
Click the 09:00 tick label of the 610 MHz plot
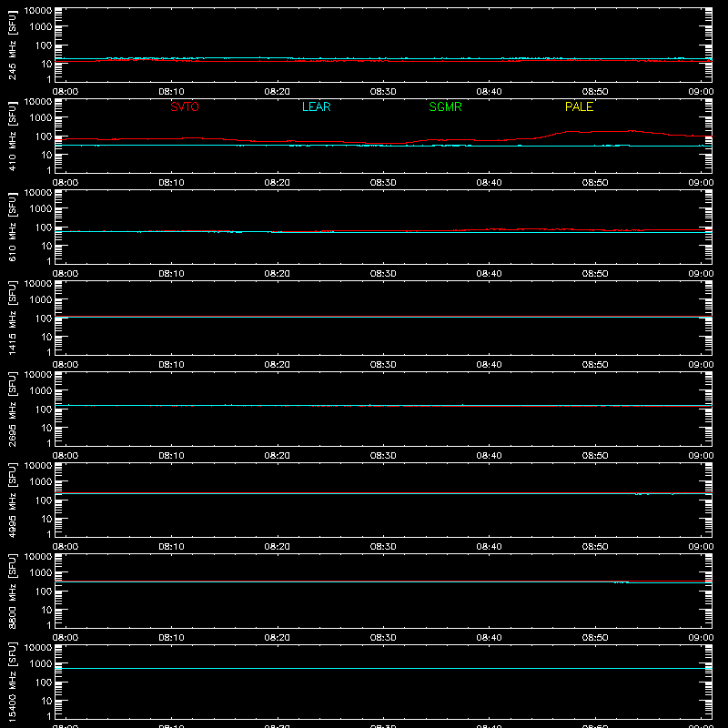pyautogui.click(x=701, y=274)
